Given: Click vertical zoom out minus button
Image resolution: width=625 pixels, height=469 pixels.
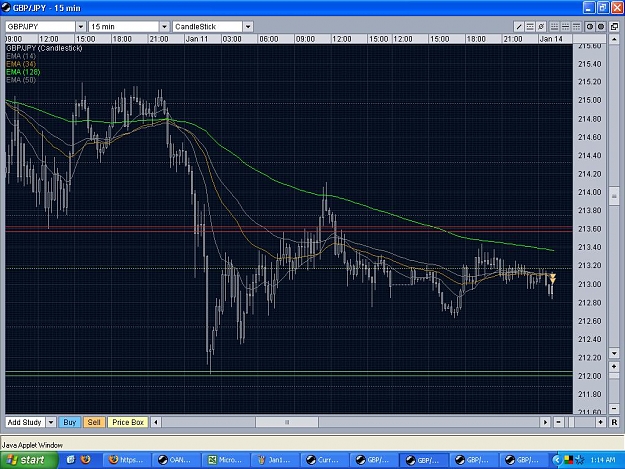Looking at the screenshot, I should [x=614, y=408].
